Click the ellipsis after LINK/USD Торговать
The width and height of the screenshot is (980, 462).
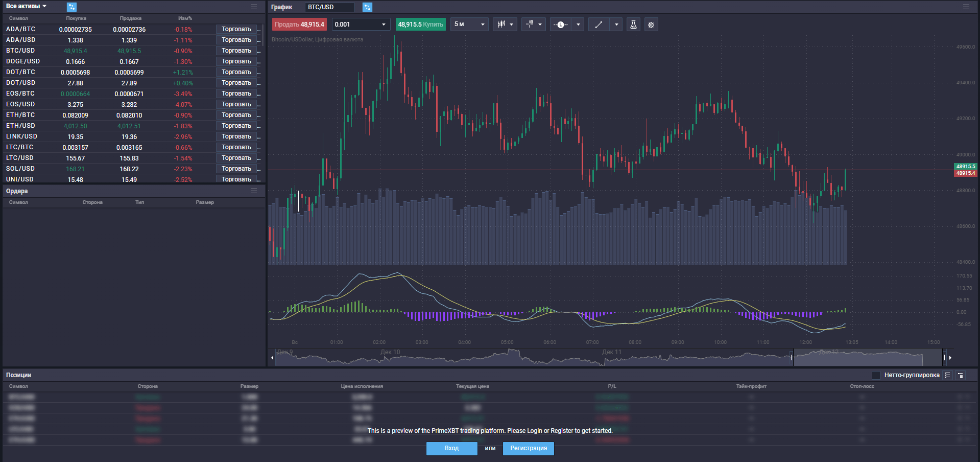259,137
